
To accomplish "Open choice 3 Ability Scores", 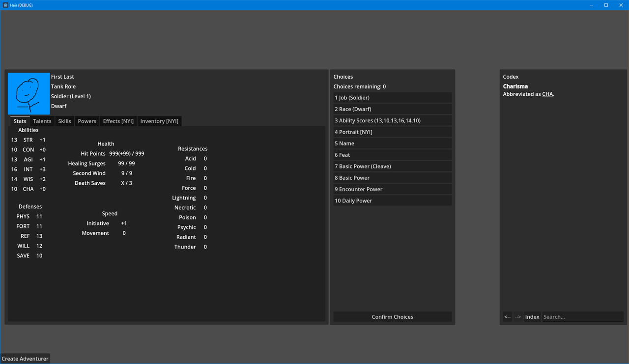I will (x=393, y=120).
